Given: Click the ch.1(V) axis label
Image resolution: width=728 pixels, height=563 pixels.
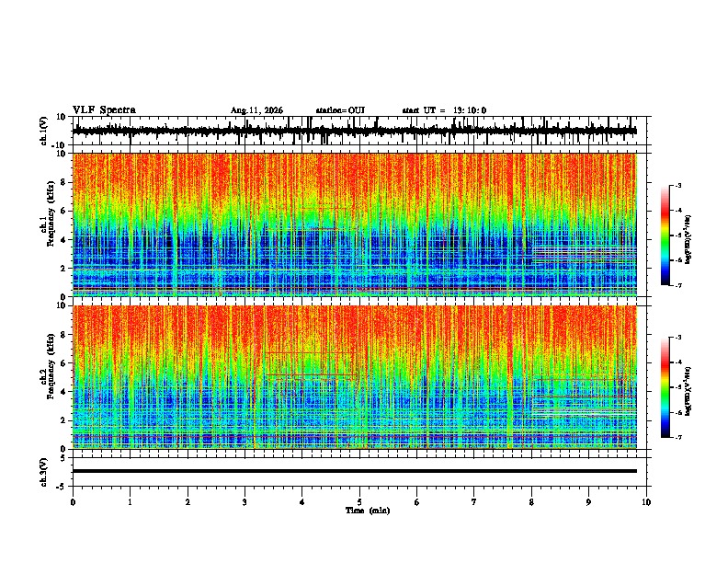Looking at the screenshot, I should pos(44,131).
